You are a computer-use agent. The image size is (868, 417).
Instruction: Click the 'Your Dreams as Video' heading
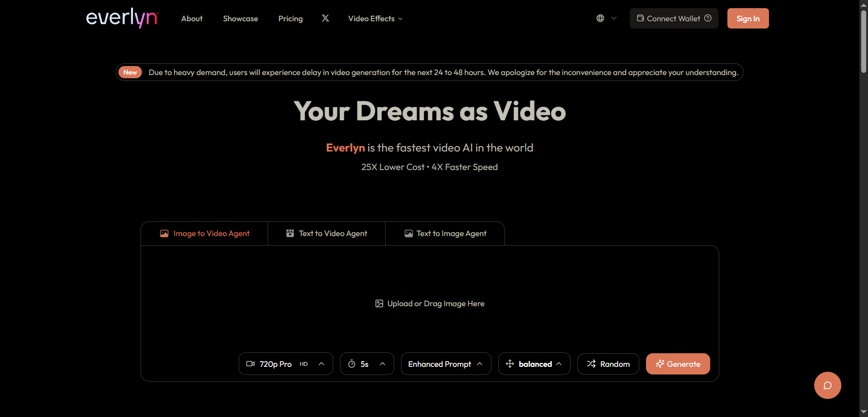point(429,111)
